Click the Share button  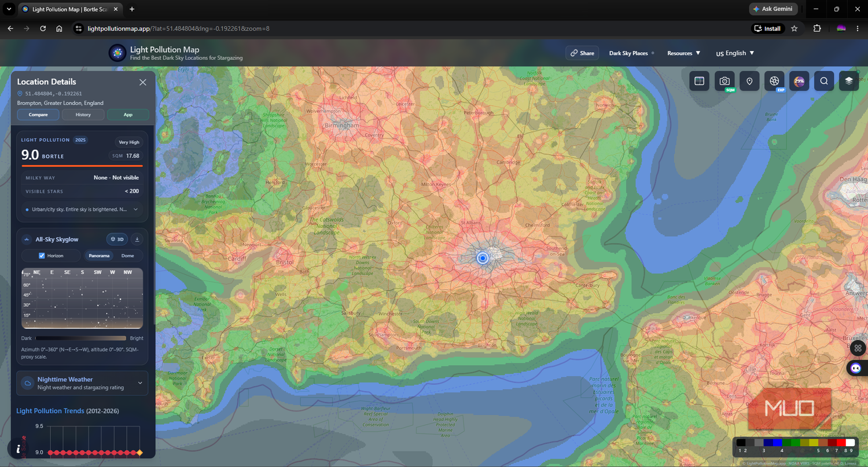[x=582, y=53]
